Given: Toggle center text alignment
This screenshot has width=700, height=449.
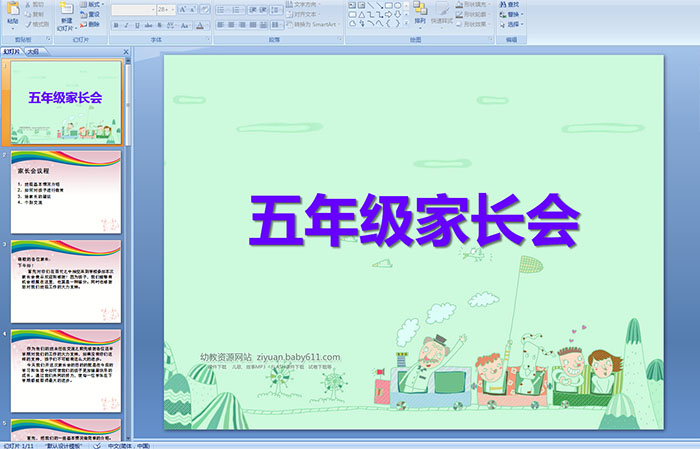Looking at the screenshot, I should (231, 25).
